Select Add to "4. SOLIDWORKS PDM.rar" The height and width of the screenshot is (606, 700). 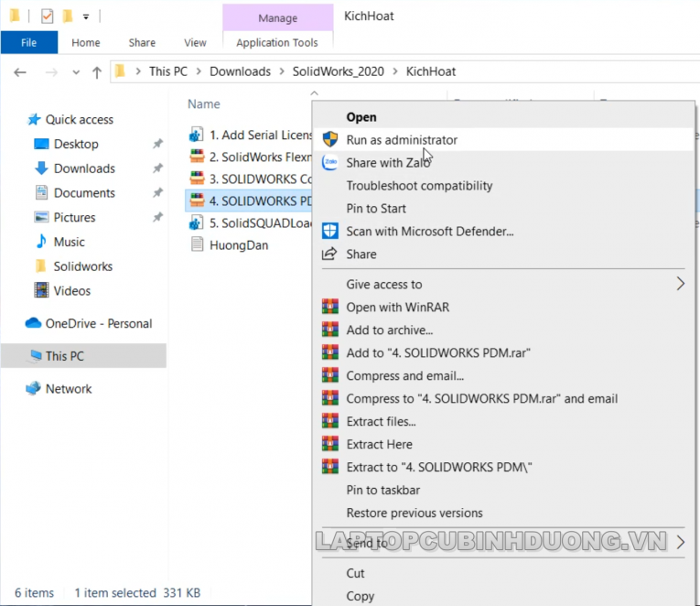pyautogui.click(x=438, y=352)
